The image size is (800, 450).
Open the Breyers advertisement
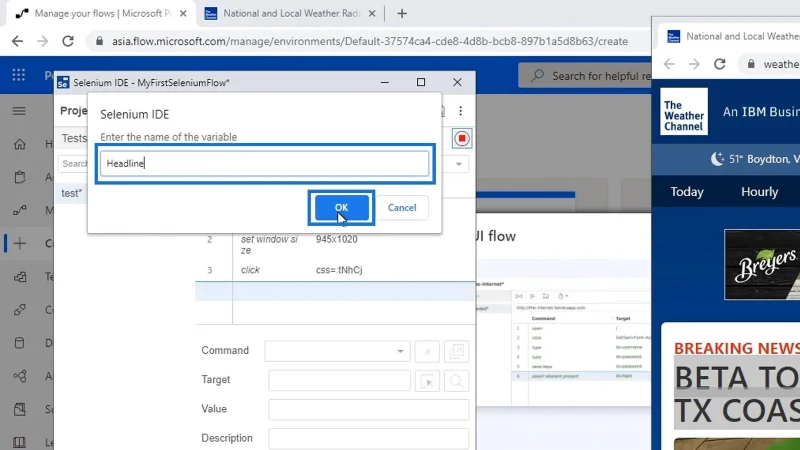[762, 264]
